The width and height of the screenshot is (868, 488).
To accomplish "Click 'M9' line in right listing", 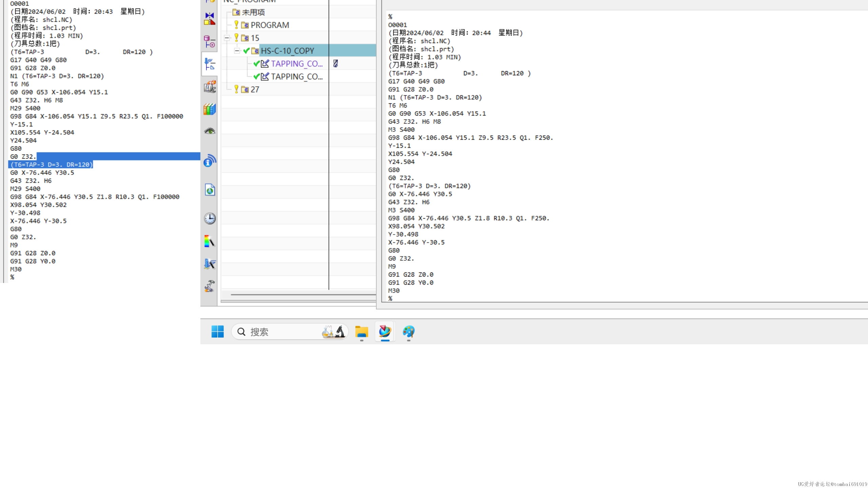I will [392, 266].
